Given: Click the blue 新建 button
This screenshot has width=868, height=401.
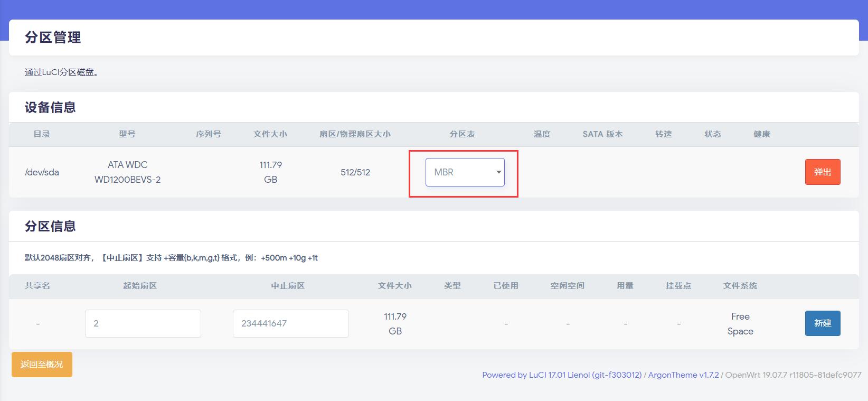Looking at the screenshot, I should coord(822,323).
